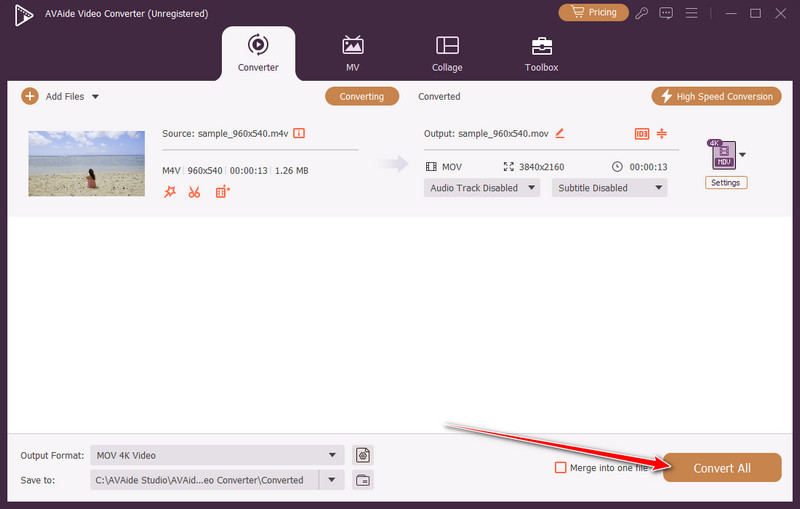
Task: Enable Merge into one file checkbox
Action: tap(560, 468)
